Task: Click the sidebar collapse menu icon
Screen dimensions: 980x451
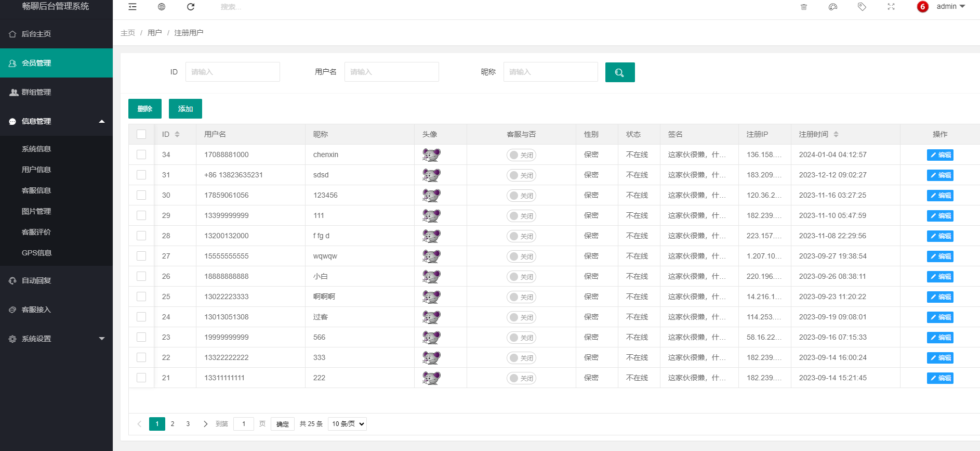Action: click(133, 7)
